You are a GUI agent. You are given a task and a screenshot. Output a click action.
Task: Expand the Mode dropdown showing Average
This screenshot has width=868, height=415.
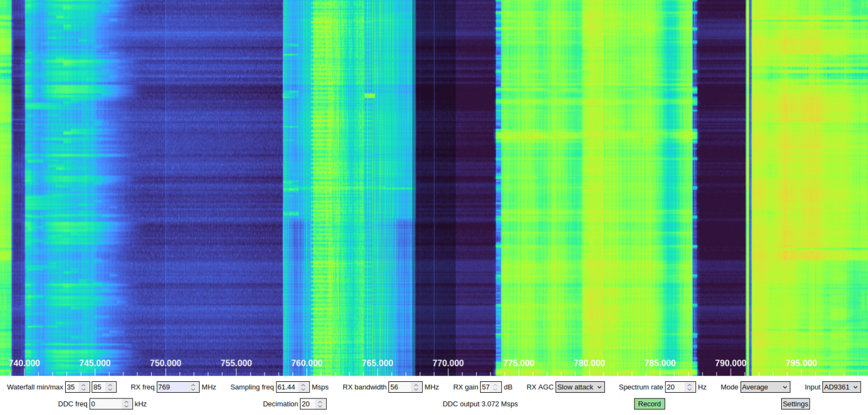[x=765, y=387]
